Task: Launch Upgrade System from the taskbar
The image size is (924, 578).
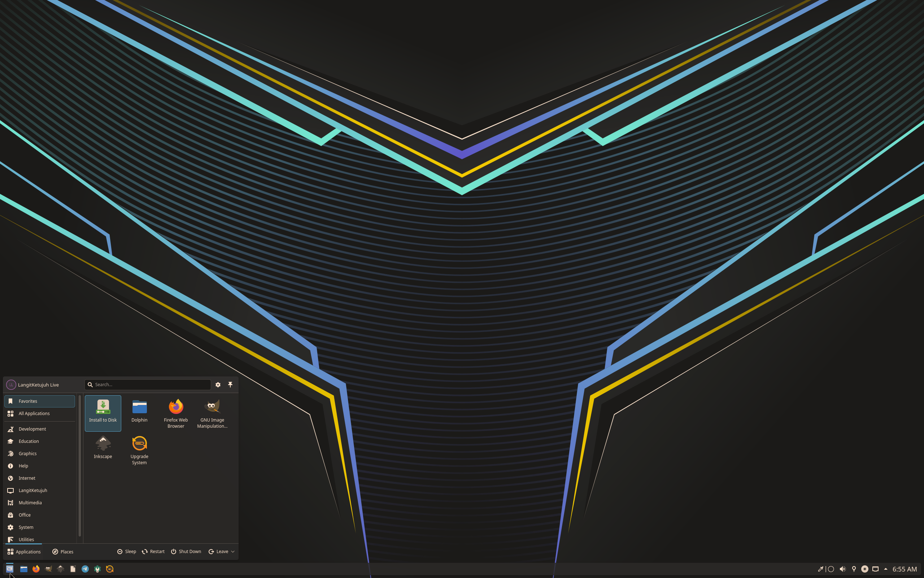Action: (110, 569)
